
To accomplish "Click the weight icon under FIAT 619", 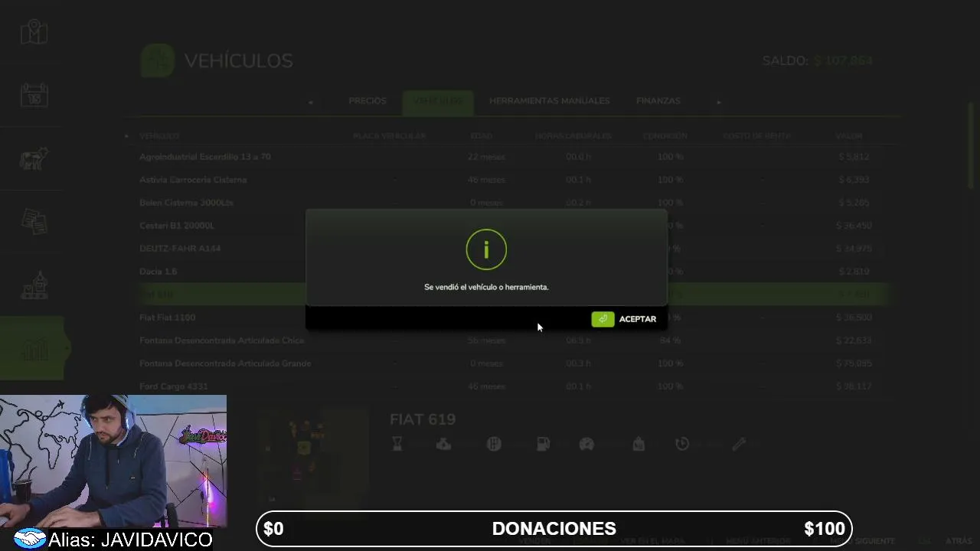I will click(x=639, y=444).
